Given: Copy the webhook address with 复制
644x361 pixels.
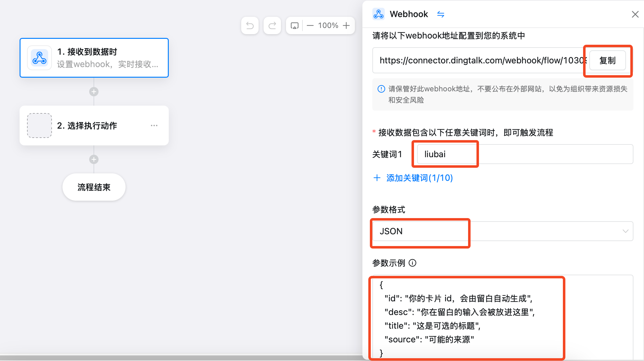Looking at the screenshot, I should click(607, 61).
